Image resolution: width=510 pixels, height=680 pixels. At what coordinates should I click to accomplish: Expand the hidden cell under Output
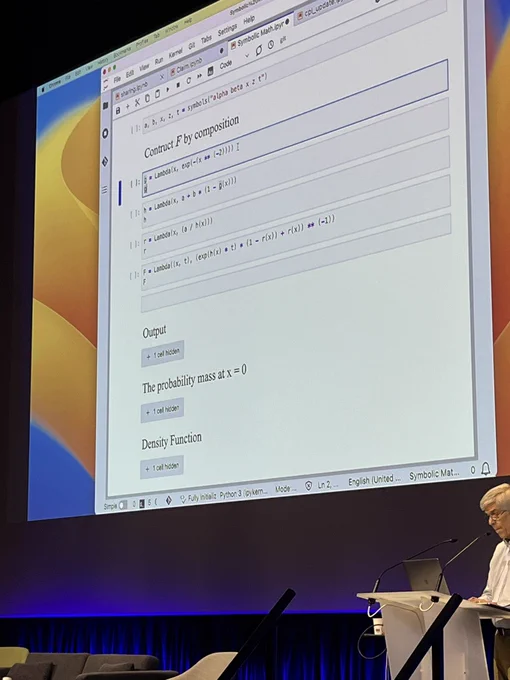click(x=163, y=354)
